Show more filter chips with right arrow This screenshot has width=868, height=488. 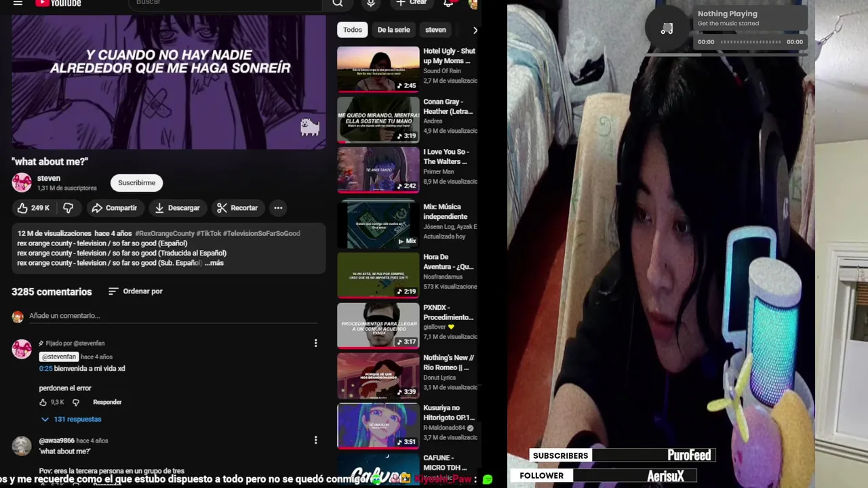pyautogui.click(x=475, y=30)
